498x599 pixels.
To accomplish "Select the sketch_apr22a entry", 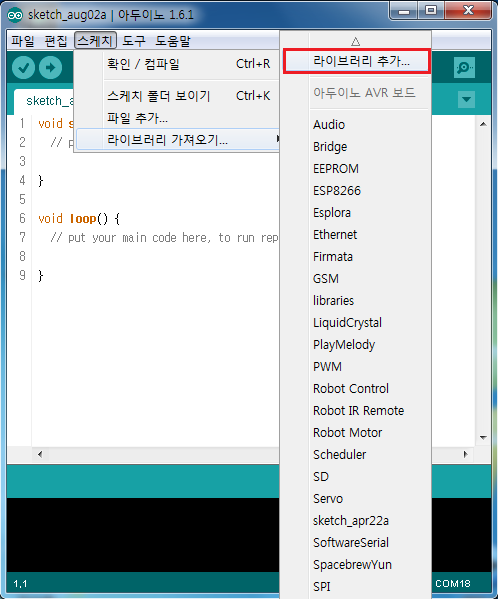I will (357, 521).
